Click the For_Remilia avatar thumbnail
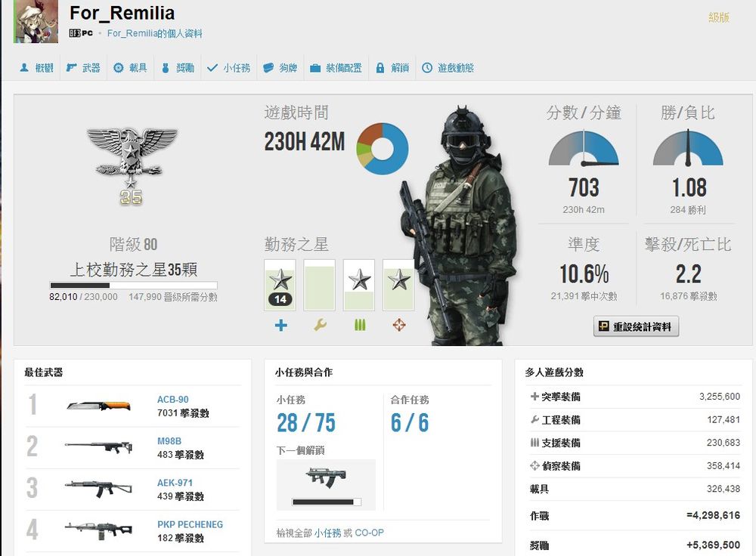The width and height of the screenshot is (756, 556). 36,21
